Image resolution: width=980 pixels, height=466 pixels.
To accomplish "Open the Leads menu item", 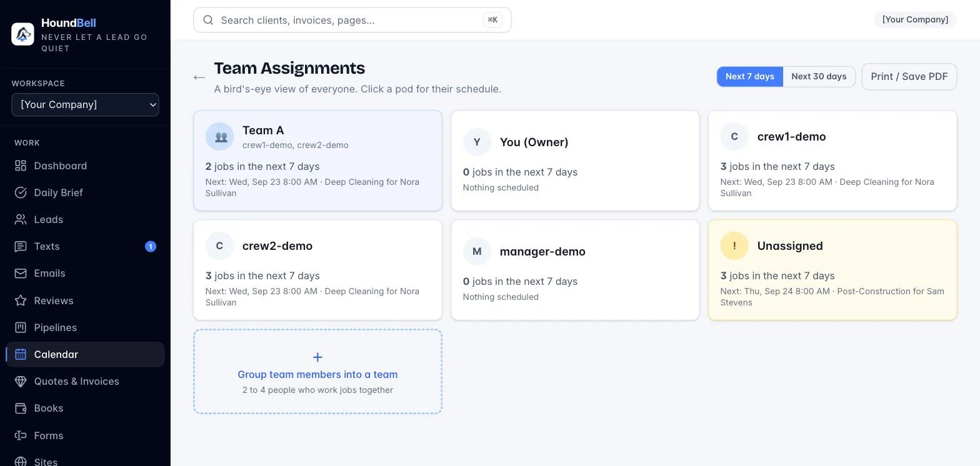I will [85, 219].
